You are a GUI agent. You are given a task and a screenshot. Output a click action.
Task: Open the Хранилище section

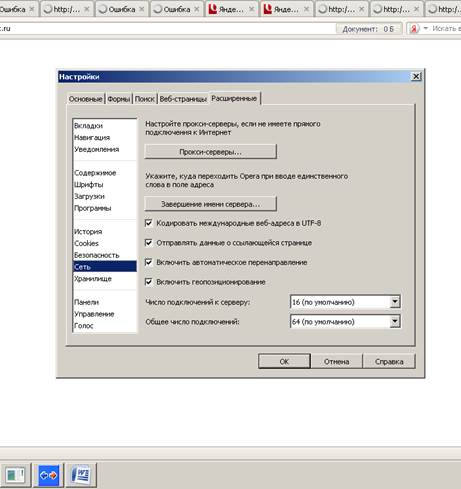pos(105,279)
